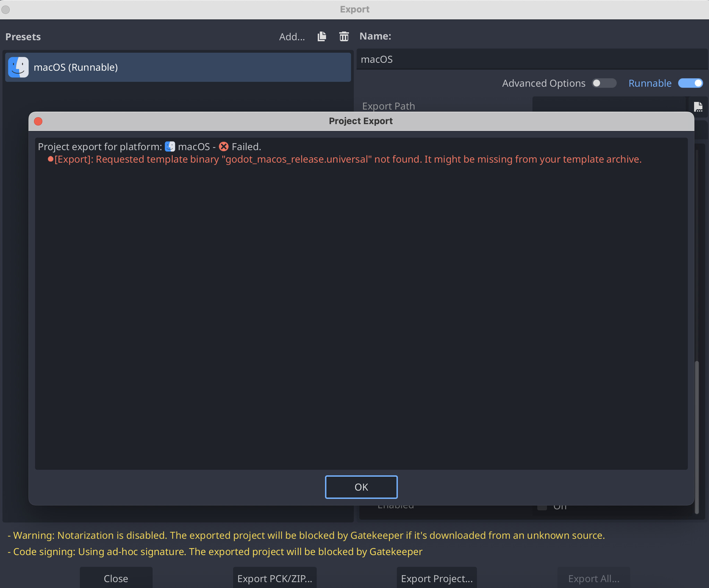The image size is (709, 588).
Task: Click the Finder icon on the macOS preset
Action: pyautogui.click(x=18, y=67)
